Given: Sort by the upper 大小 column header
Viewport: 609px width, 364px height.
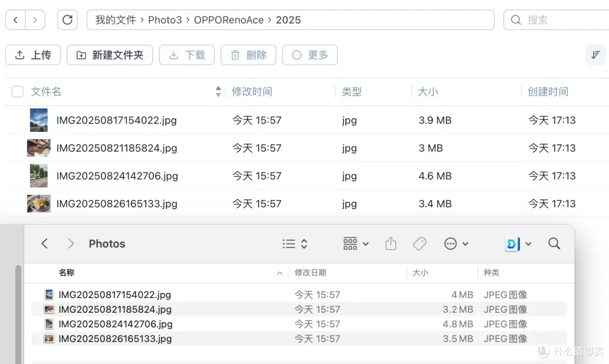Looking at the screenshot, I should pos(427,92).
